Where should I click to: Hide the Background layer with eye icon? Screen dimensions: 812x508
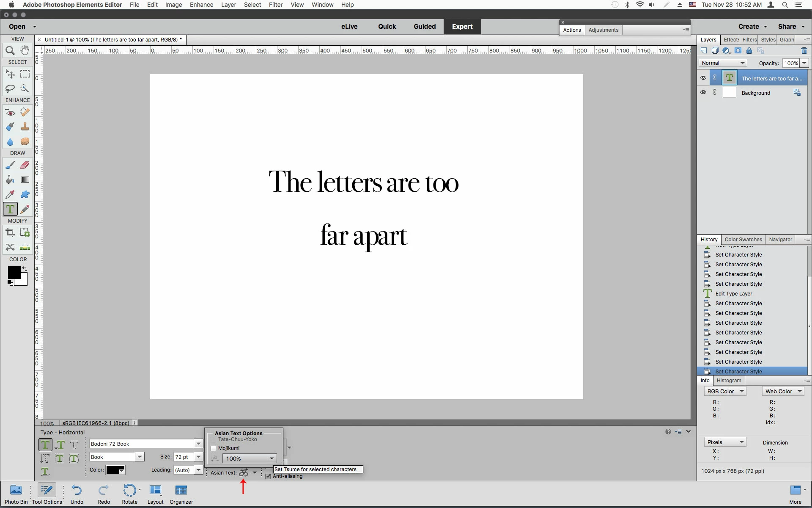[703, 92]
